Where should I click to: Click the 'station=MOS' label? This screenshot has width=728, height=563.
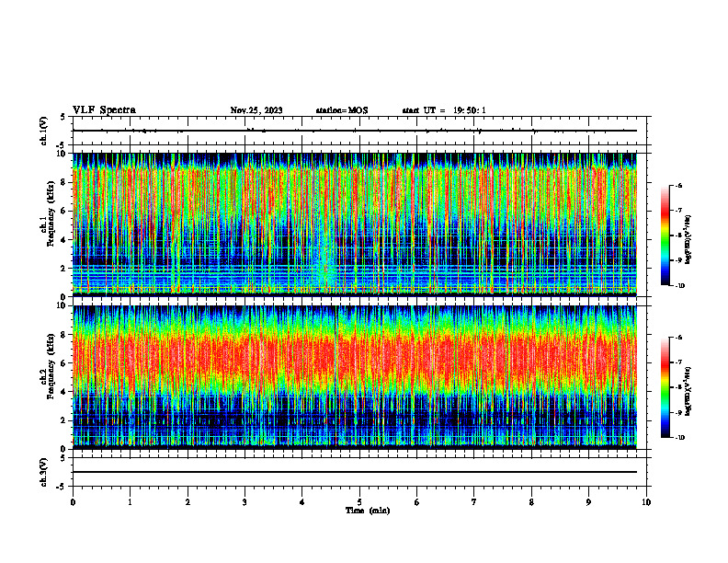pos(342,110)
